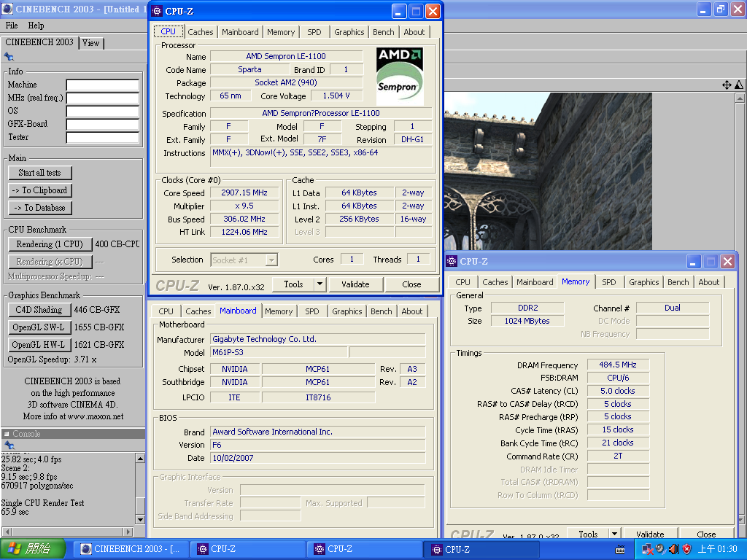
Task: Click the To Clipboard button
Action: pyautogui.click(x=39, y=190)
